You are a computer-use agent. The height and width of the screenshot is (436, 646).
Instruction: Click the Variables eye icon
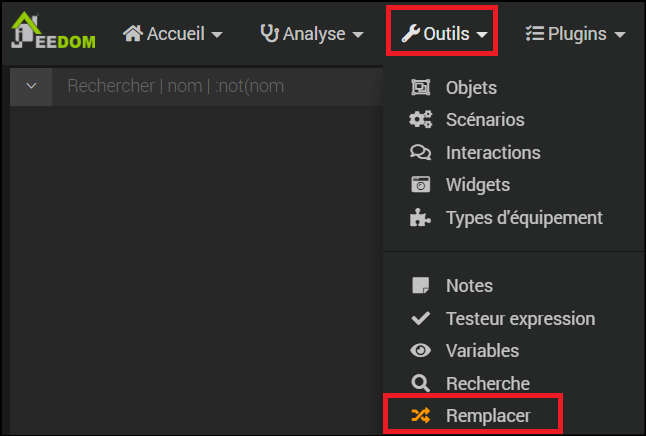point(420,351)
